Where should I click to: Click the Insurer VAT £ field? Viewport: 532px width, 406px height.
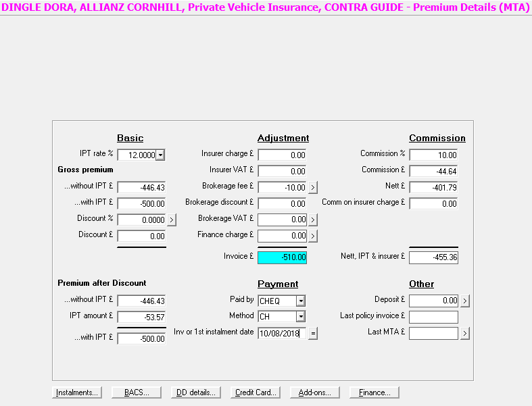282,172
